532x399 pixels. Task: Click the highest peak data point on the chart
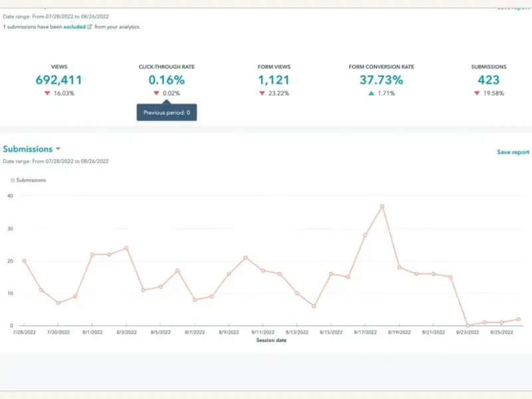(x=382, y=206)
